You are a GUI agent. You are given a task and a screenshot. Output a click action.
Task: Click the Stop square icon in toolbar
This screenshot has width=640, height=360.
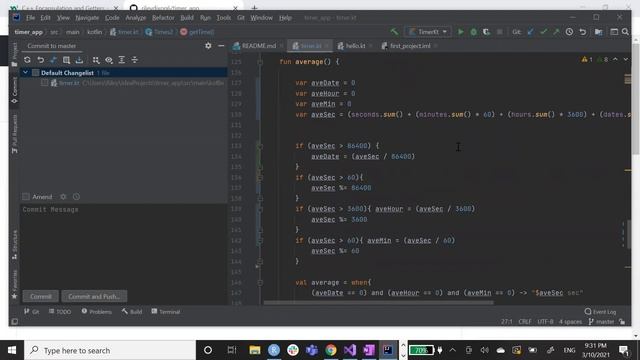pos(499,32)
